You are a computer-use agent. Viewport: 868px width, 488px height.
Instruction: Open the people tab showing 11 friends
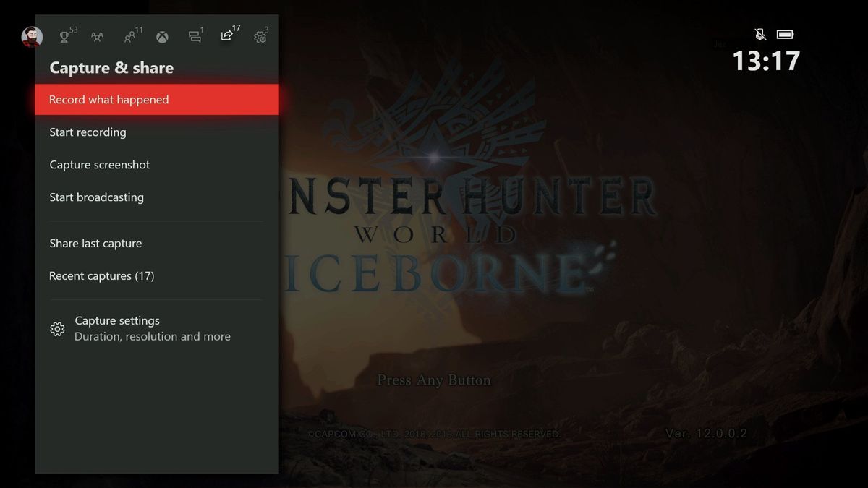click(130, 36)
